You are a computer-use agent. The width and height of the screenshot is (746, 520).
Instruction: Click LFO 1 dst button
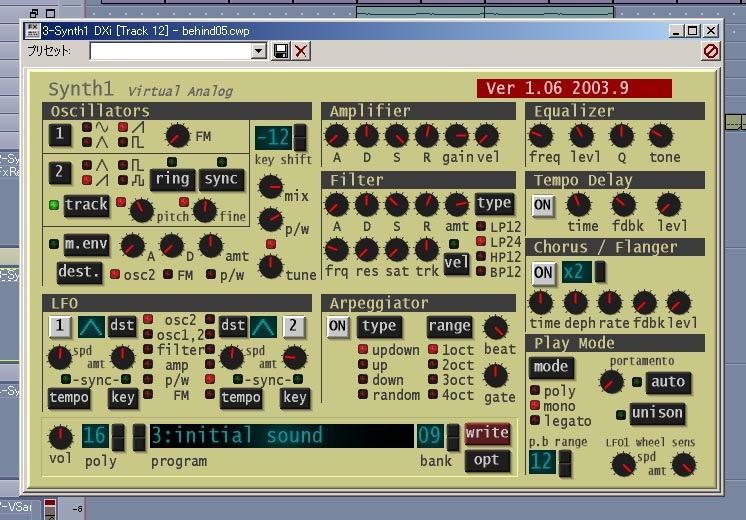tap(122, 326)
